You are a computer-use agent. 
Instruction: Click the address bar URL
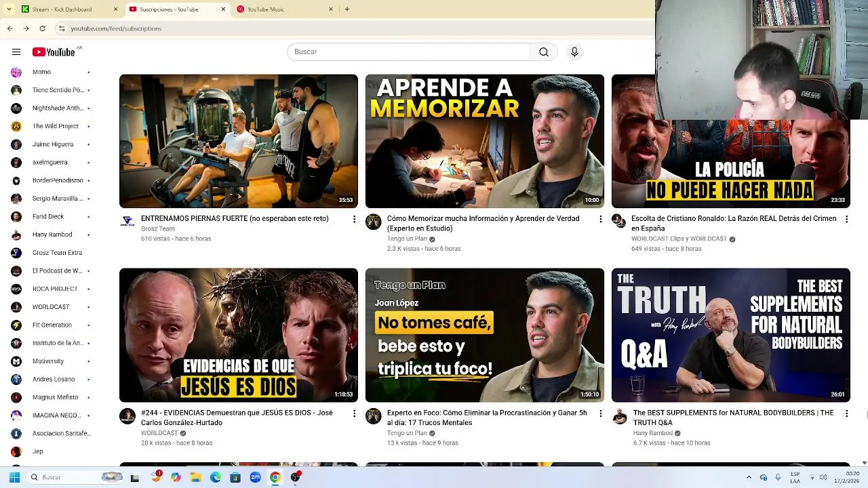116,28
